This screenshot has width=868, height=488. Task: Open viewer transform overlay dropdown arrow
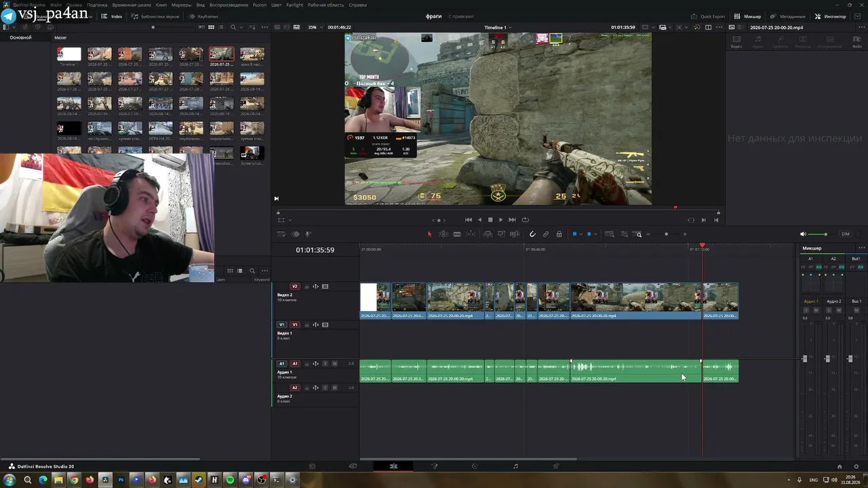pyautogui.click(x=290, y=220)
